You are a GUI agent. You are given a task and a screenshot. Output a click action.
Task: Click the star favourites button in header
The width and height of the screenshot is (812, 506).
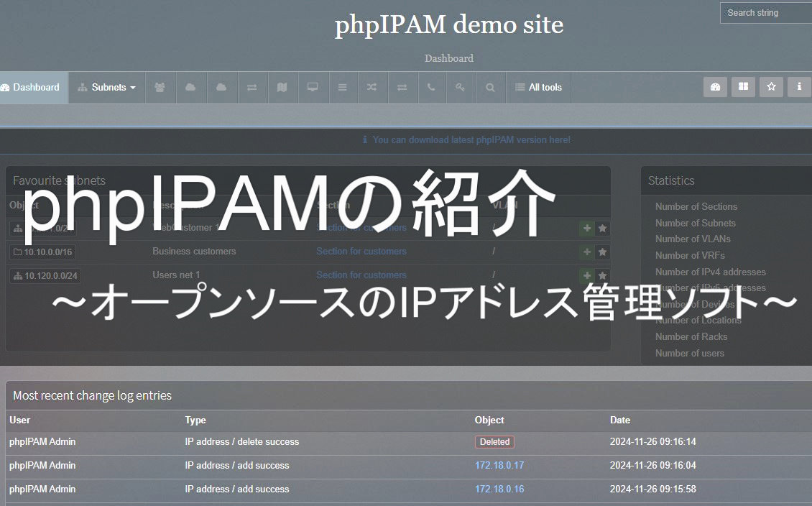pyautogui.click(x=771, y=87)
